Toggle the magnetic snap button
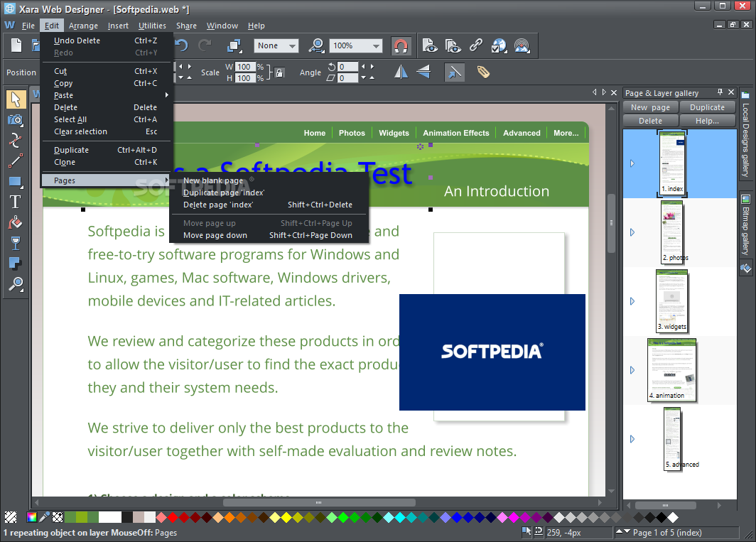Viewport: 756px width, 542px height. coord(401,45)
